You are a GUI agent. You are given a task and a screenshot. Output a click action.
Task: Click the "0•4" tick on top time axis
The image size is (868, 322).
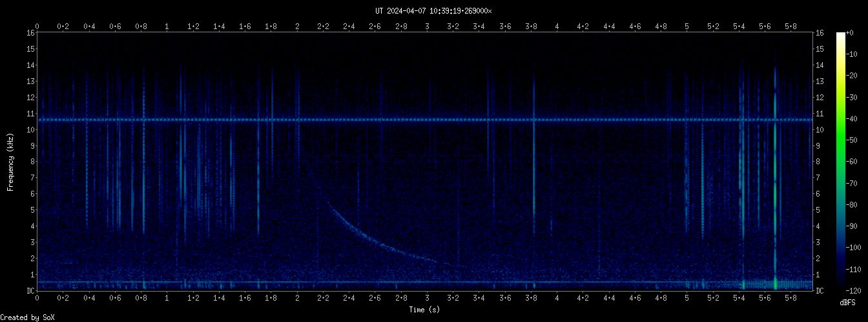[x=89, y=26]
